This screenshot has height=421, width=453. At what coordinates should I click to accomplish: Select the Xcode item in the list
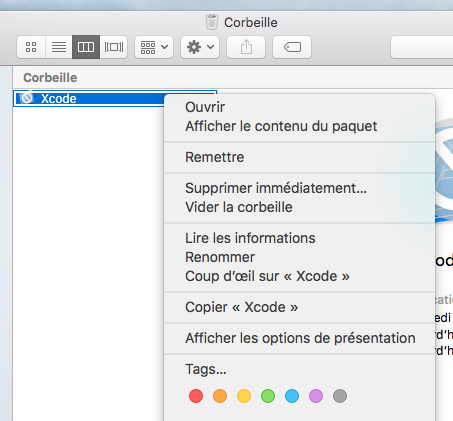click(x=89, y=98)
